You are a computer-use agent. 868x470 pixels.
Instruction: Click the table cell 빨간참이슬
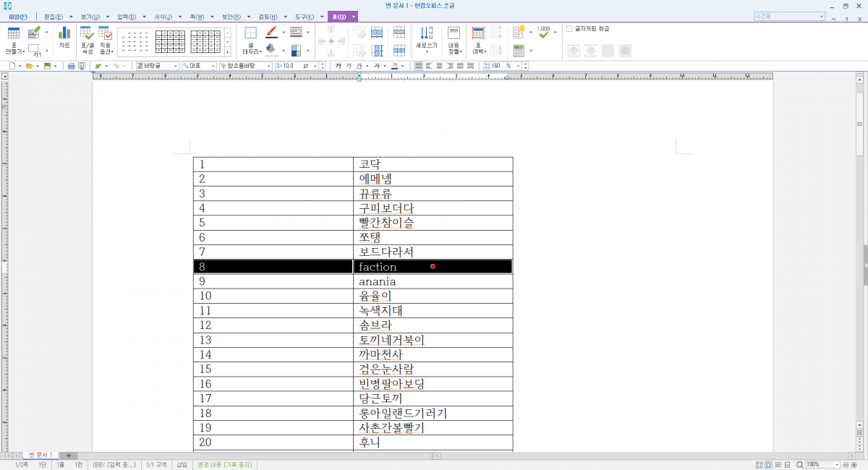click(x=433, y=223)
